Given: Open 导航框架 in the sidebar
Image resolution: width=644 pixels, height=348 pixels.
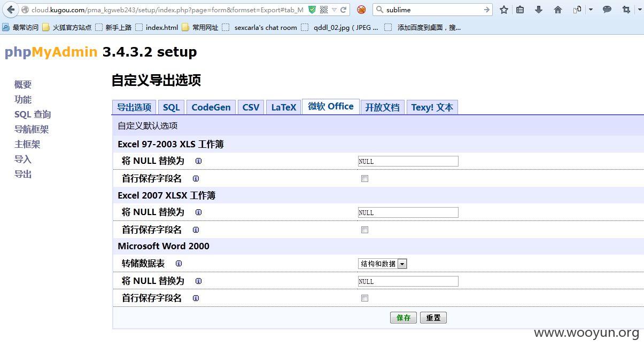Looking at the screenshot, I should (32, 129).
